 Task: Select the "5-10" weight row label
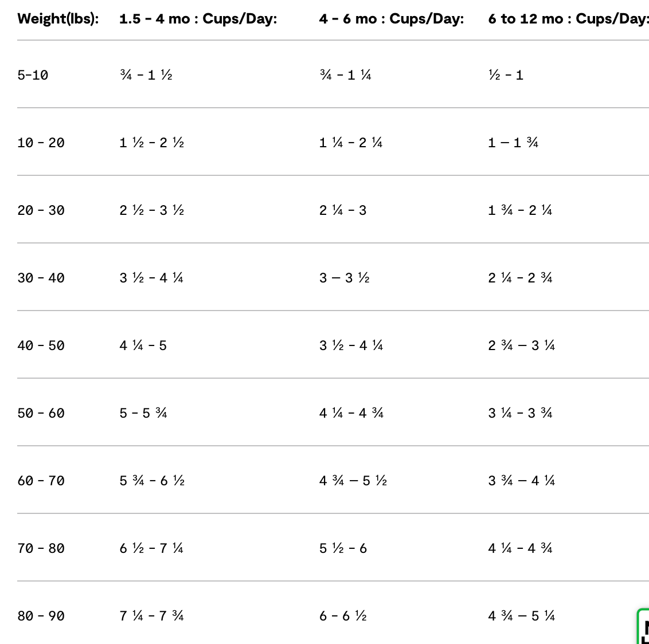coord(33,75)
